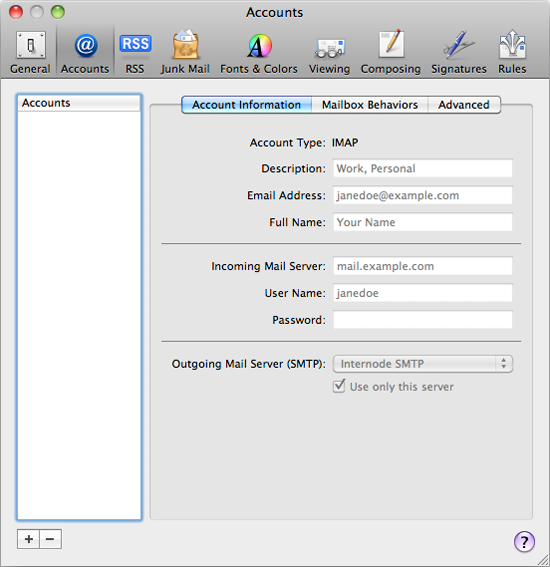Open the Composing preferences pane
Viewport: 550px width, 567px height.
point(391,52)
